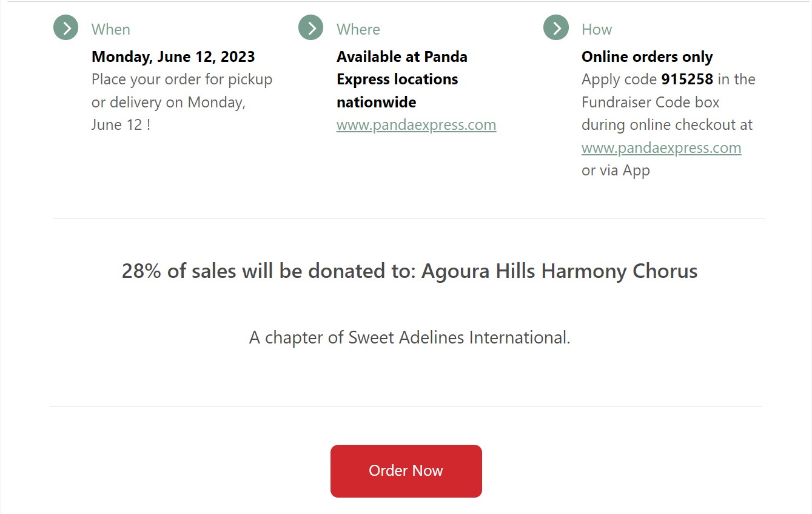812x514 pixels.
Task: Click the Online orders only bold text
Action: [x=647, y=57]
